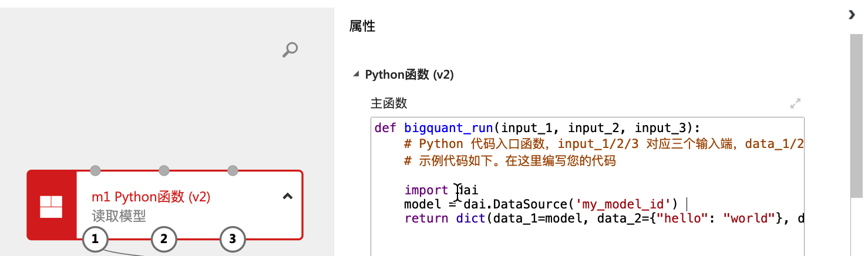This screenshot has height=256, width=868.
Task: Collapse the Python函数 (v2) properties section triangle
Action: (x=355, y=75)
